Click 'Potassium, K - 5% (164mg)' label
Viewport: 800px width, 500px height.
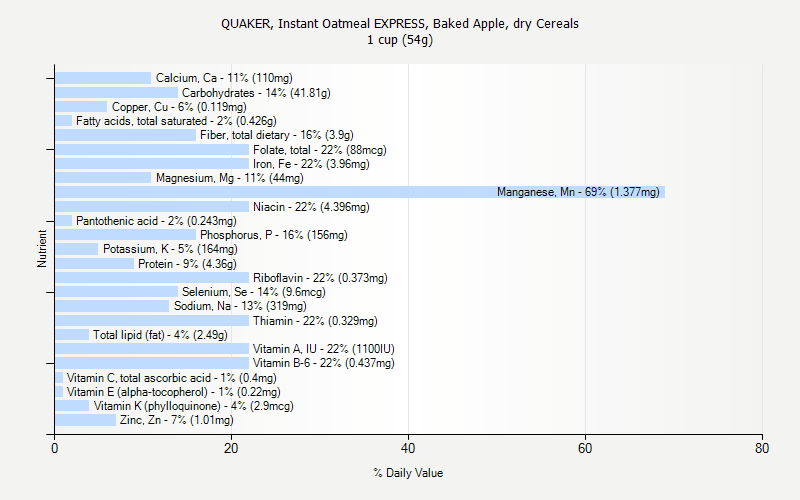[170, 249]
